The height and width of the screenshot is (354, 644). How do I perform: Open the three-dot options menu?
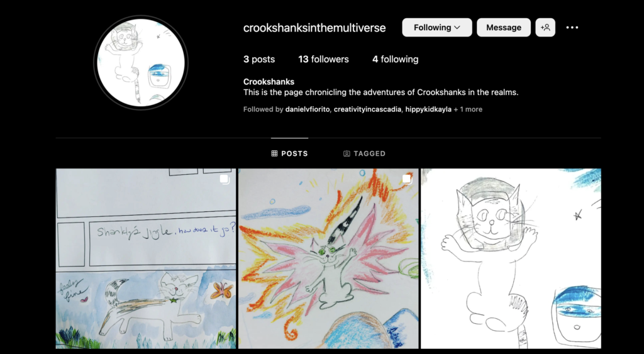572,28
